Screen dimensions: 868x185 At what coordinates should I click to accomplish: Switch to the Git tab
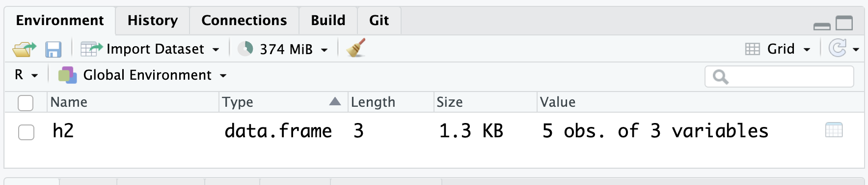pyautogui.click(x=379, y=20)
